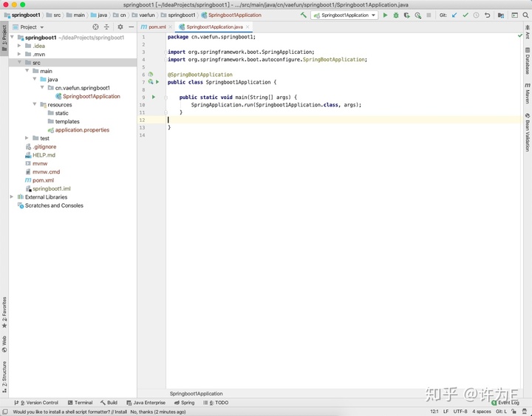This screenshot has width=532, height=416.
Task: Run with Coverage using the shield icon
Action: (406, 15)
